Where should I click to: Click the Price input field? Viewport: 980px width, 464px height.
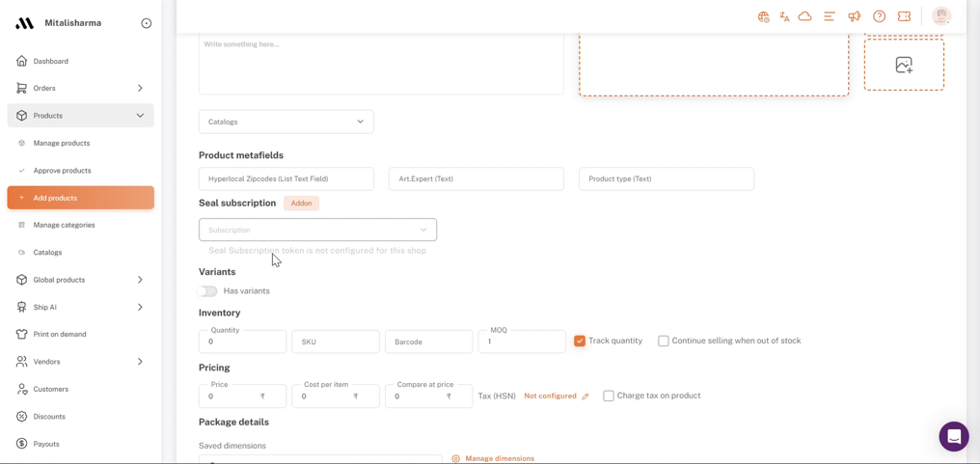coord(242,396)
